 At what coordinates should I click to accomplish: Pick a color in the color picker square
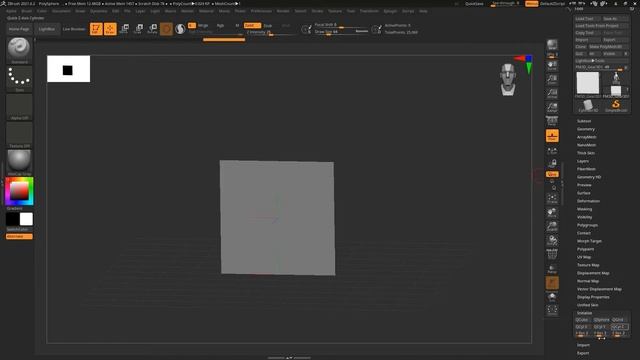(x=19, y=191)
